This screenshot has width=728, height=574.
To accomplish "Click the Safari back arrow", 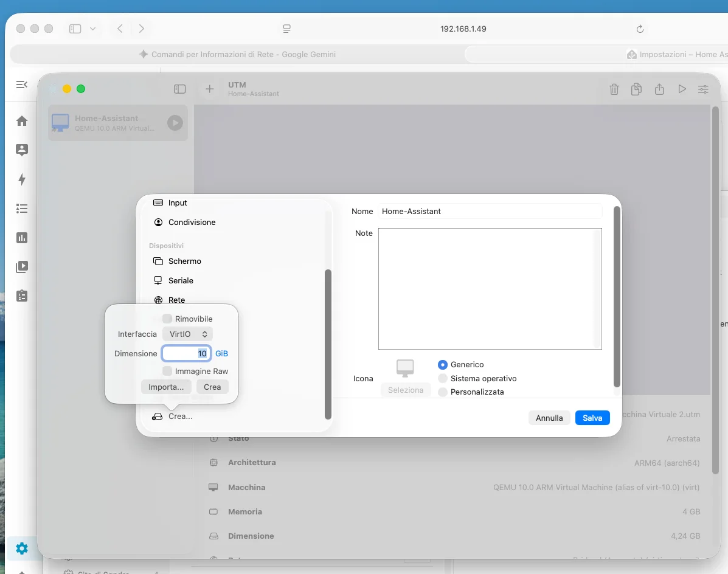I will click(120, 29).
